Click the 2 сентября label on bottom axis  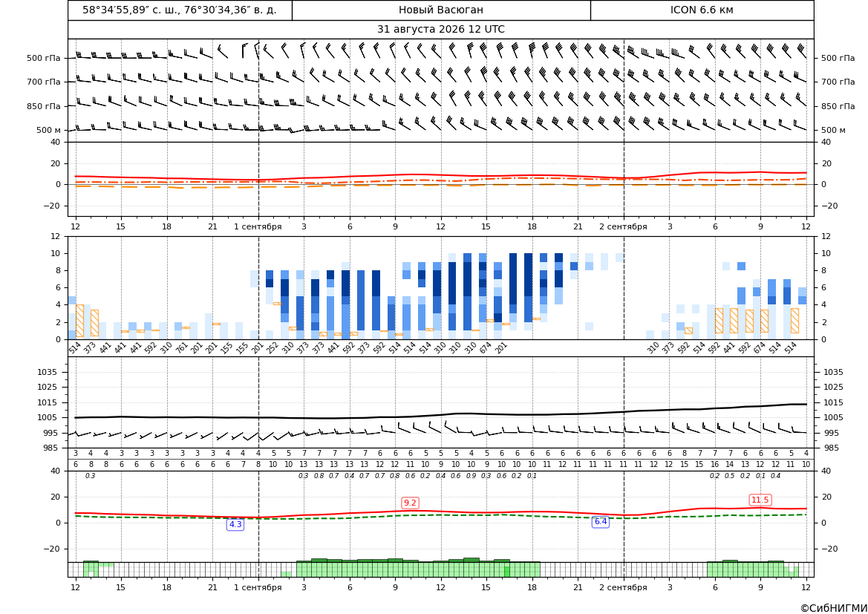(623, 587)
